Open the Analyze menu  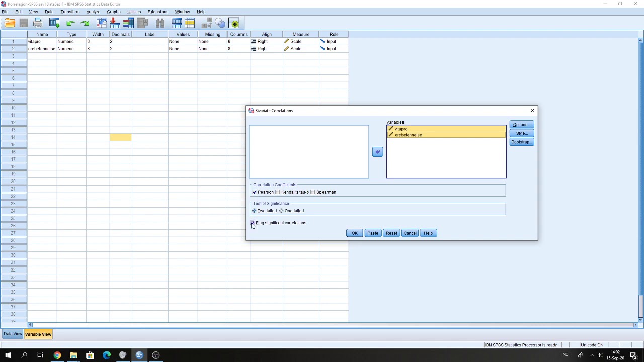pyautogui.click(x=93, y=12)
